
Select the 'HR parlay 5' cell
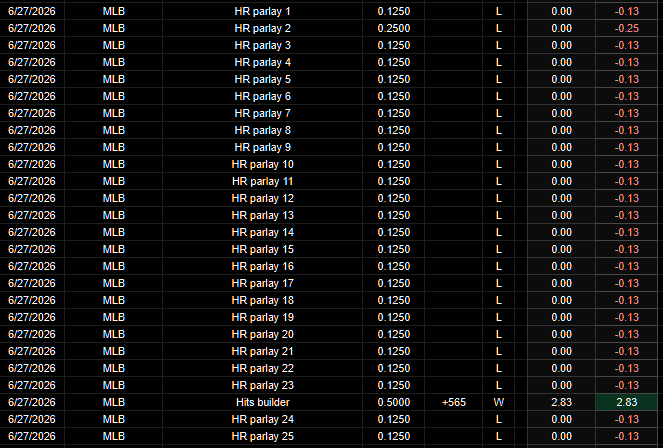[262, 79]
